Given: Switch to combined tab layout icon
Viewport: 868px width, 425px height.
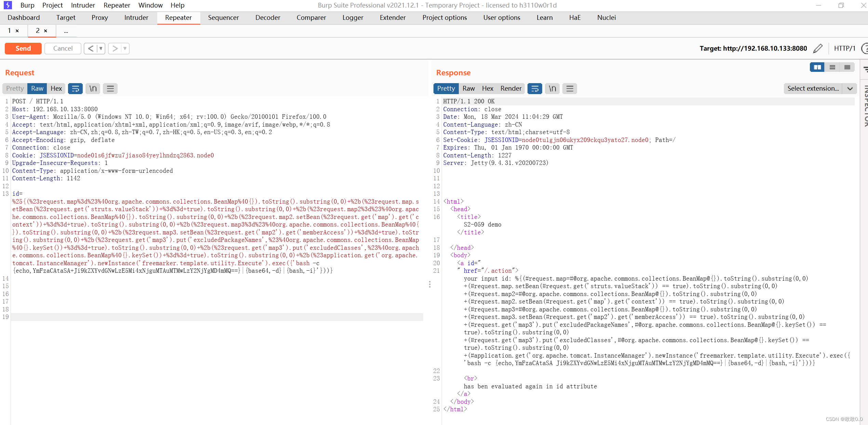Looking at the screenshot, I should click(847, 67).
